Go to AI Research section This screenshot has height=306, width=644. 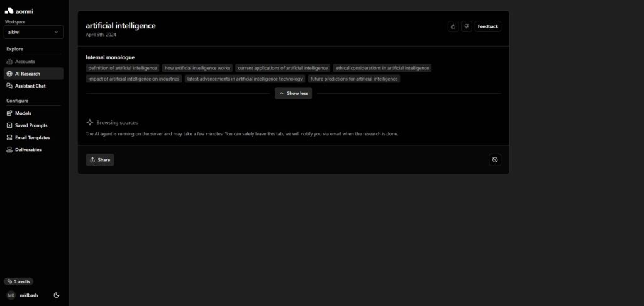pos(26,74)
